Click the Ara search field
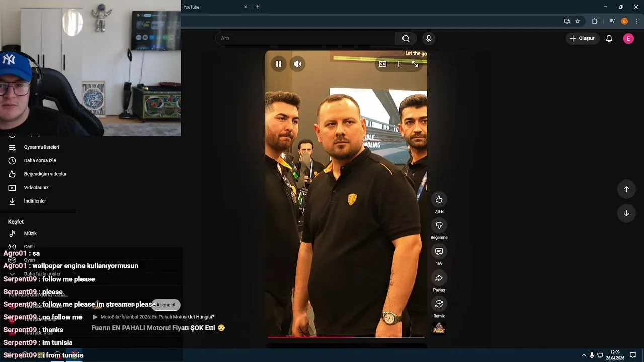Viewport: 644px width, 362px height. [305, 38]
